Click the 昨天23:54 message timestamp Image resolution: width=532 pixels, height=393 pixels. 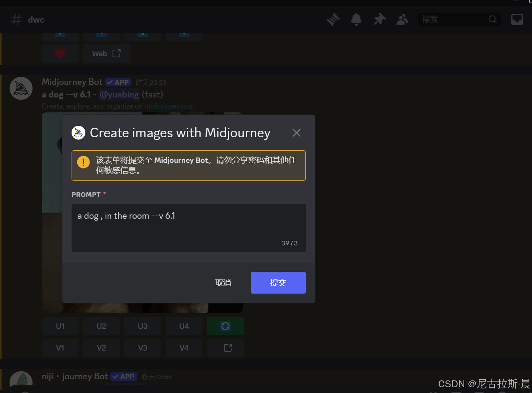(157, 377)
